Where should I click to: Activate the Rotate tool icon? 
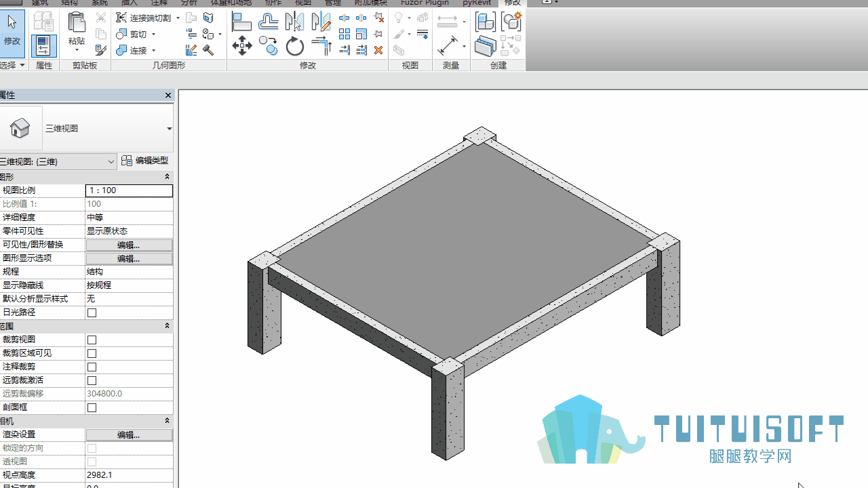click(x=295, y=46)
